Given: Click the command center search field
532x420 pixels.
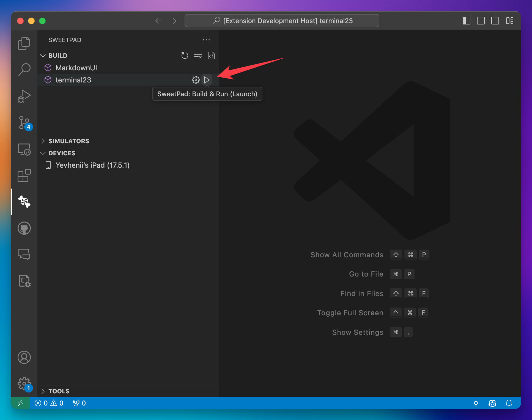Looking at the screenshot, I should click(282, 21).
